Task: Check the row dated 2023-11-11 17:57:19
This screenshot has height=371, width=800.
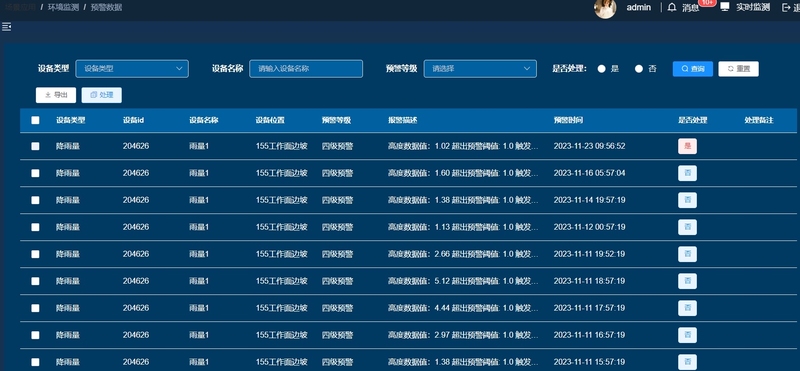Action: pyautogui.click(x=35, y=308)
